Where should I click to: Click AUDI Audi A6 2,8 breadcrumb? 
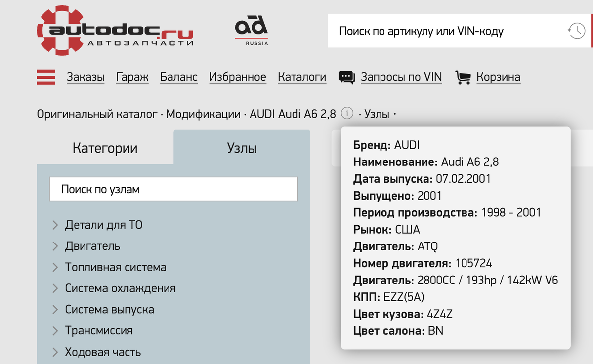click(x=293, y=114)
